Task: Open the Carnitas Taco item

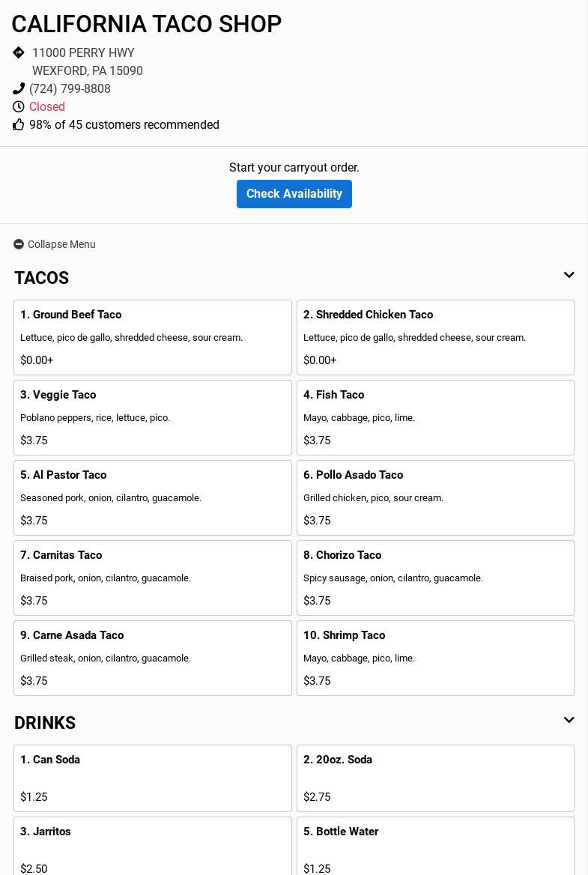Action: coord(153,578)
